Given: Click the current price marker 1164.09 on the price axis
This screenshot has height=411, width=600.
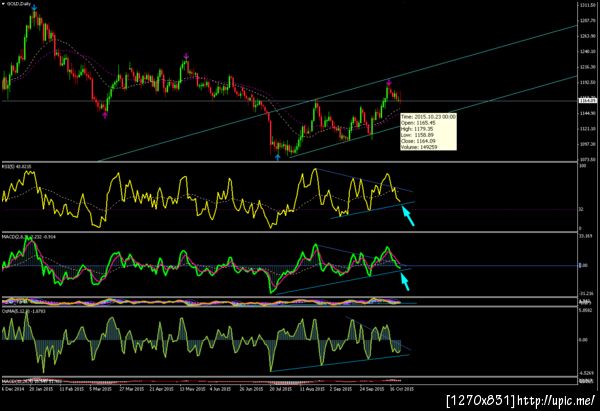Looking at the screenshot, I should coord(587,101).
